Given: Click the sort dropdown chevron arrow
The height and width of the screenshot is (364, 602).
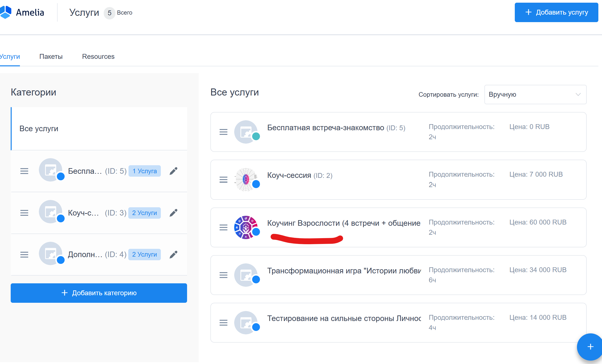Looking at the screenshot, I should (x=578, y=95).
